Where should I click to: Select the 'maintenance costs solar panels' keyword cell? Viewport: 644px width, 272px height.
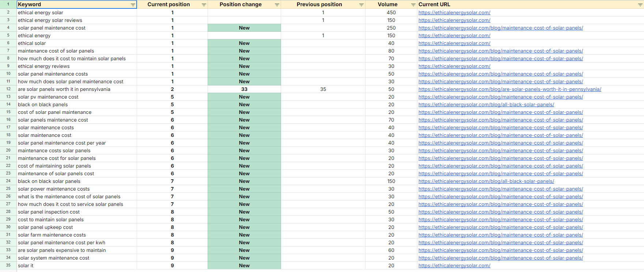pyautogui.click(x=77, y=150)
